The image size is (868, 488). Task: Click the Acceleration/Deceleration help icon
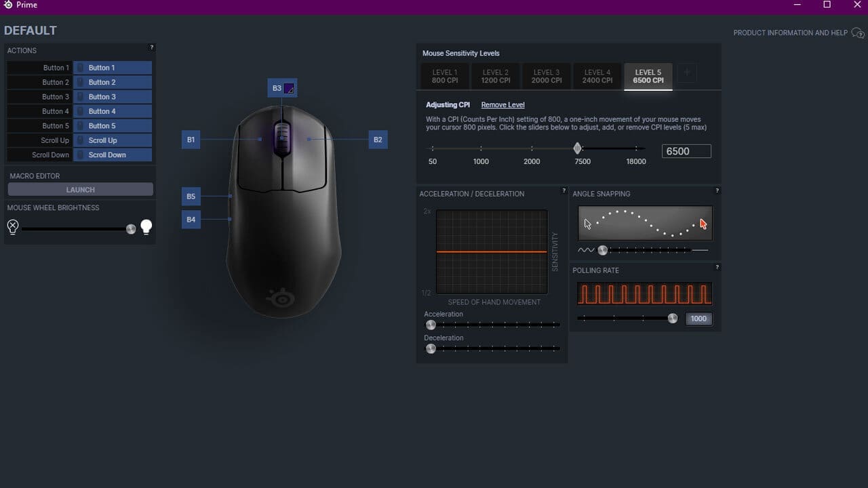click(x=564, y=190)
